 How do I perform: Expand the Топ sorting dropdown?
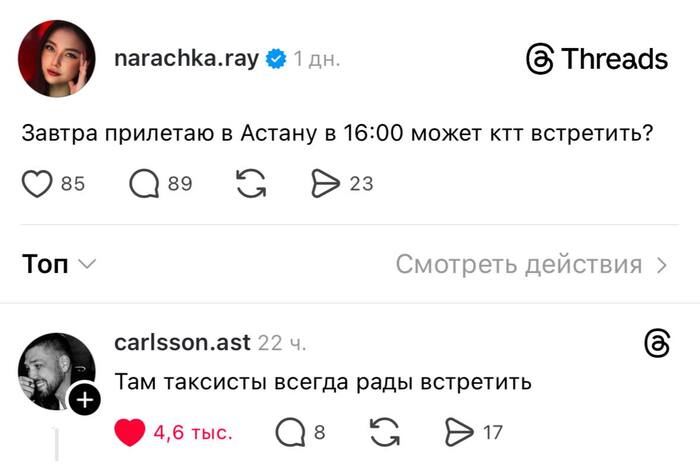[59, 264]
